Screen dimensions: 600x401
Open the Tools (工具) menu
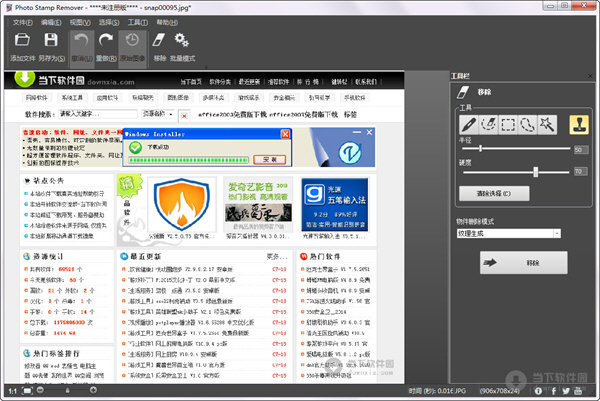138,23
